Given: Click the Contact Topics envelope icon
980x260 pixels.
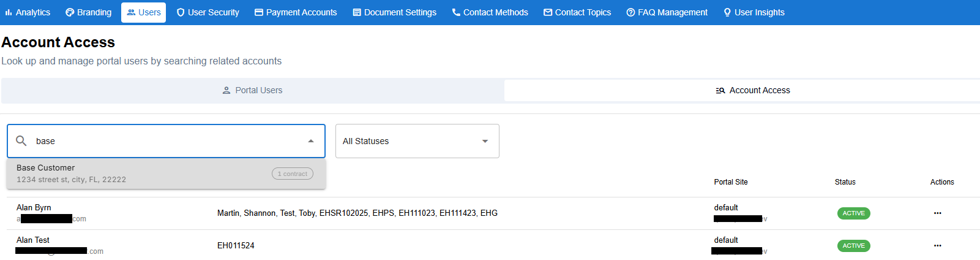Looking at the screenshot, I should 548,12.
